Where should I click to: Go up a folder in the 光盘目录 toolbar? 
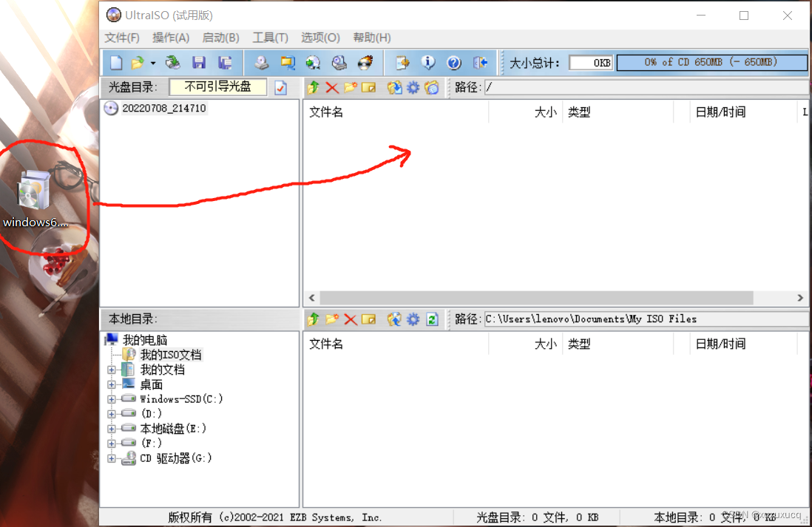314,87
